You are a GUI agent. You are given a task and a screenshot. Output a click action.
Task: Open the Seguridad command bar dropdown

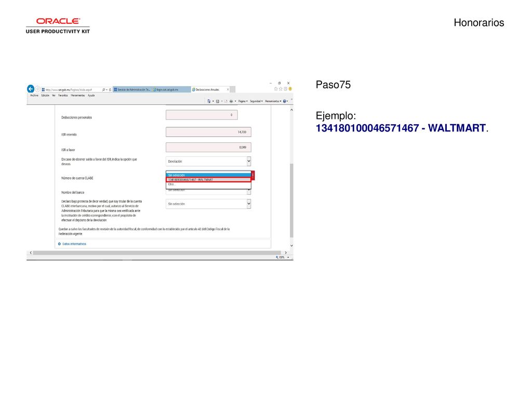256,101
